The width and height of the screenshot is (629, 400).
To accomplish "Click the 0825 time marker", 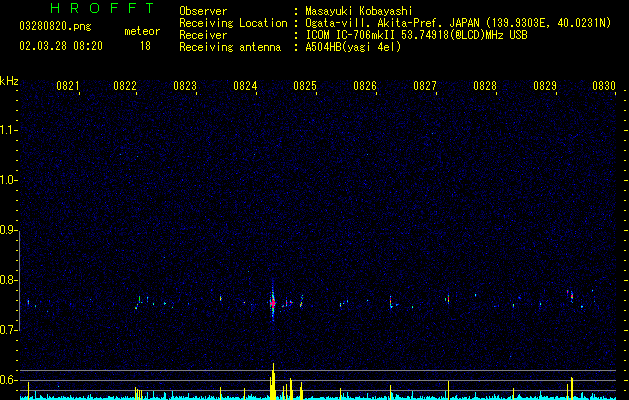I will point(305,86).
